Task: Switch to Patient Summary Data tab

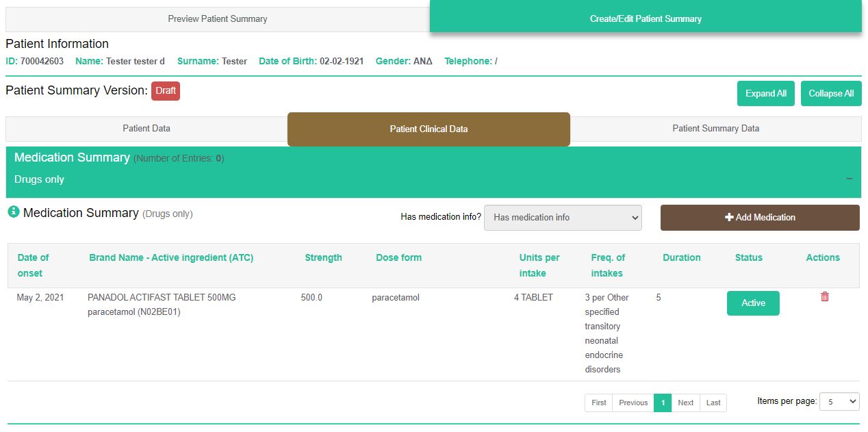Action: pos(715,129)
